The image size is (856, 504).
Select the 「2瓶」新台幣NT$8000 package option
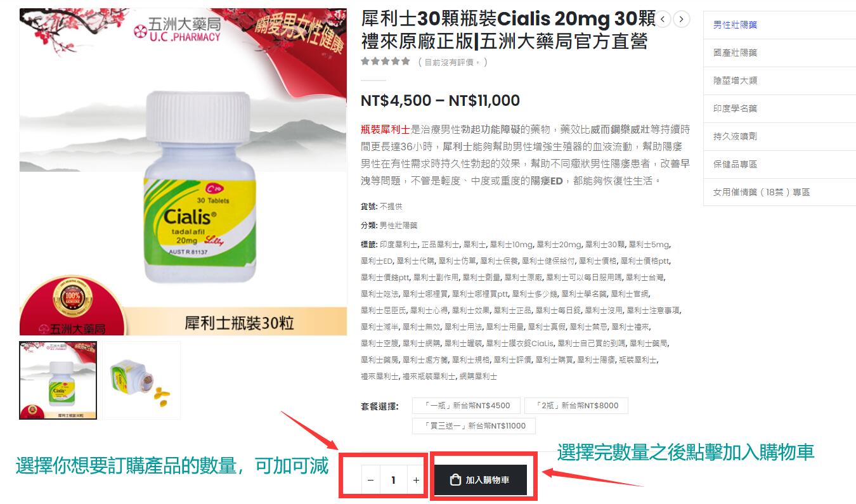pyautogui.click(x=576, y=406)
